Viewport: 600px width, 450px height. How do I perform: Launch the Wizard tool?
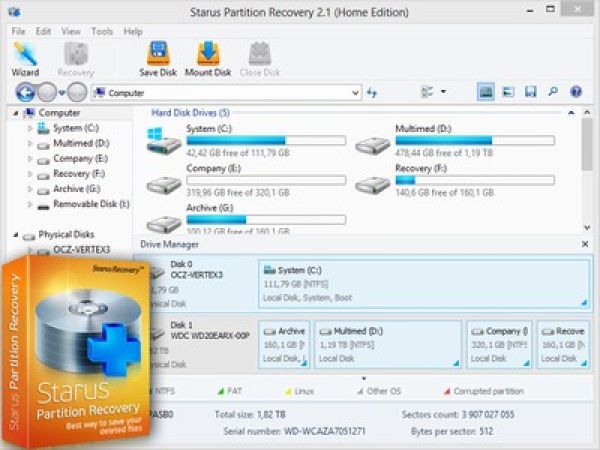point(25,59)
